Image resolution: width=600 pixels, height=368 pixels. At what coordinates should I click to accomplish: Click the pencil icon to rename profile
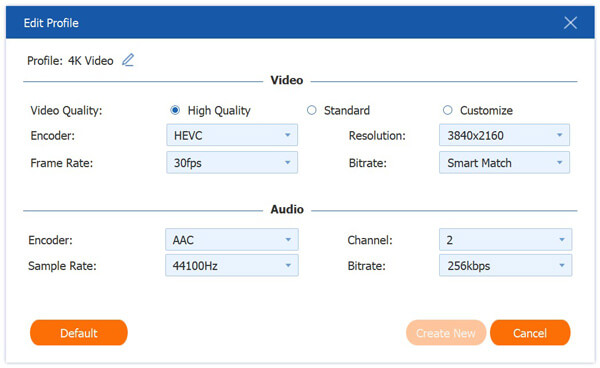pyautogui.click(x=128, y=60)
